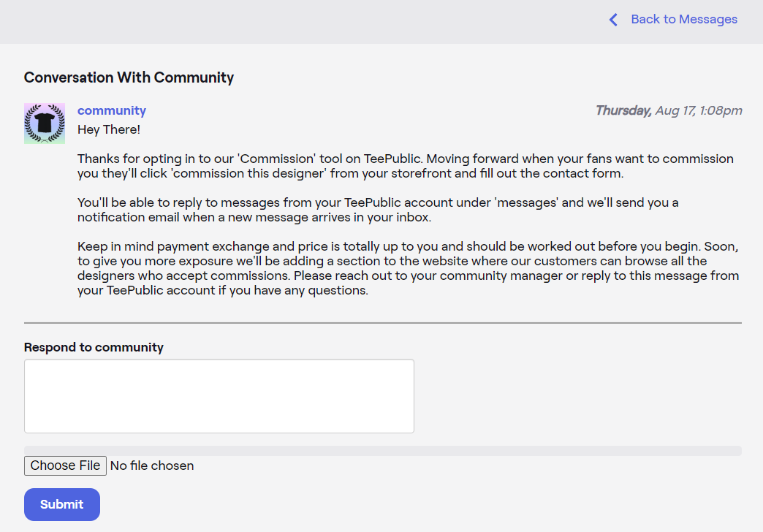The image size is (763, 532).
Task: Open the Back to Messages link
Action: coord(683,20)
